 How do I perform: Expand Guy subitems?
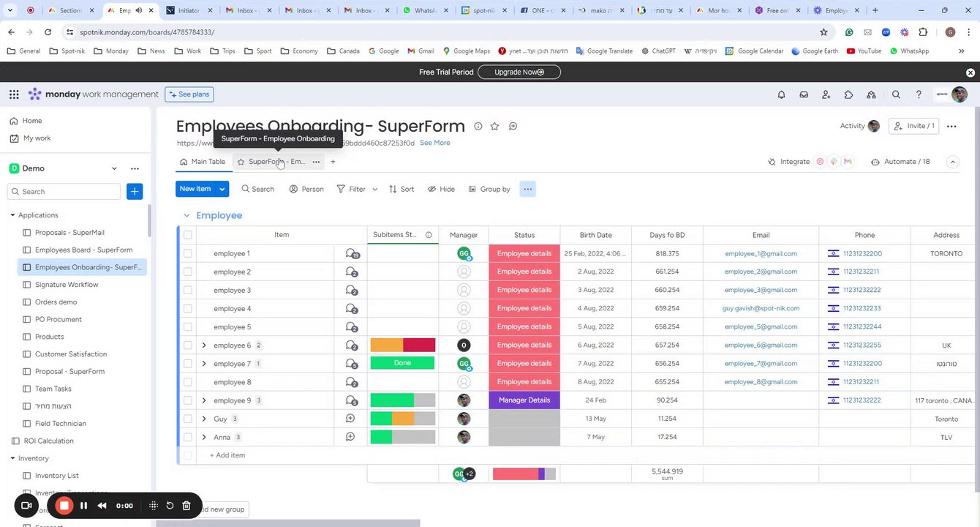click(x=204, y=419)
